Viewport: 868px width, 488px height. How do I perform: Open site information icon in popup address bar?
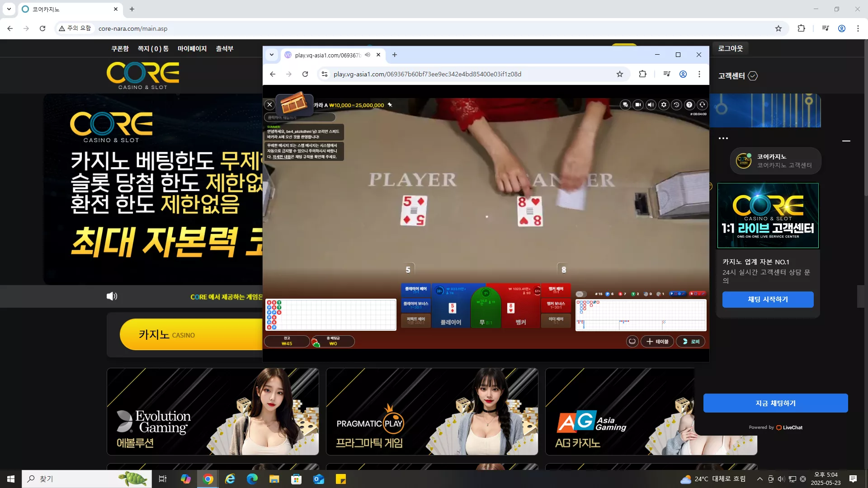tap(324, 74)
